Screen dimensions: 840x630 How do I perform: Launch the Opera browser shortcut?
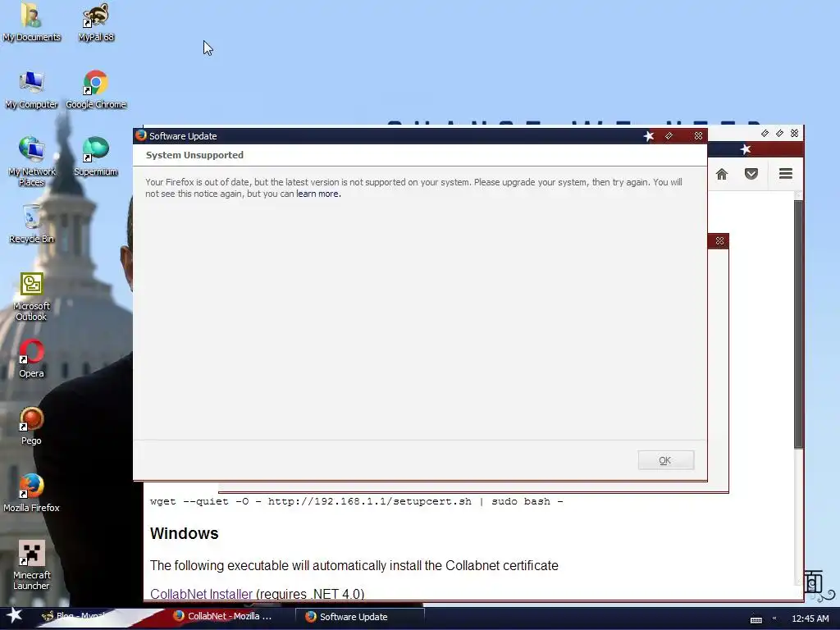point(32,359)
